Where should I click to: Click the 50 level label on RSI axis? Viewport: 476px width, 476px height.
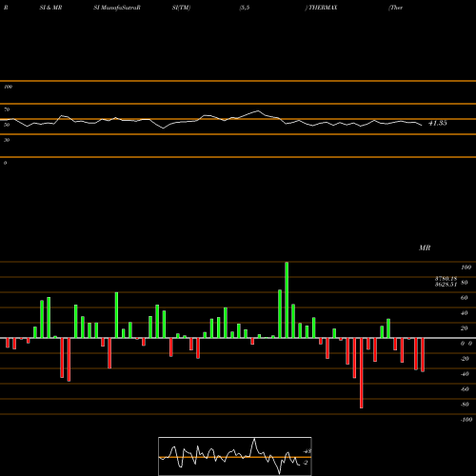(x=7, y=125)
